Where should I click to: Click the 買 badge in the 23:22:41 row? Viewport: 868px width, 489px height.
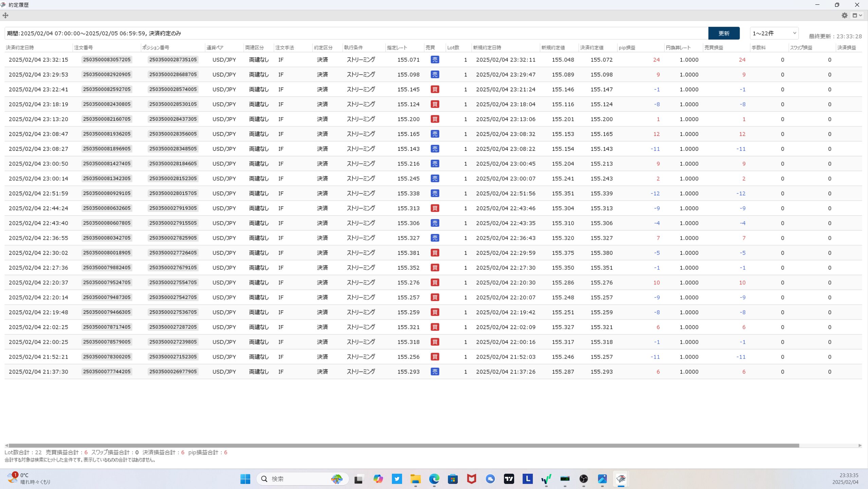coord(435,89)
